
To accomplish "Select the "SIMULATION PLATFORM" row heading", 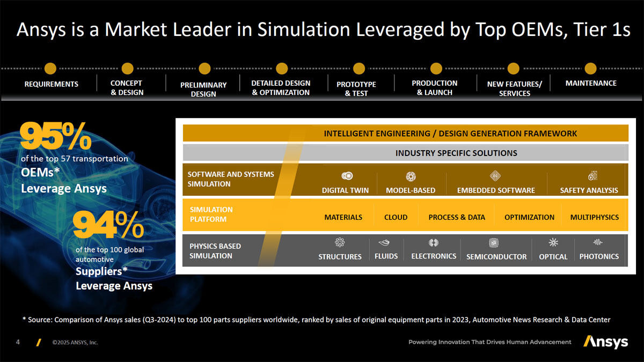I will [x=211, y=215].
